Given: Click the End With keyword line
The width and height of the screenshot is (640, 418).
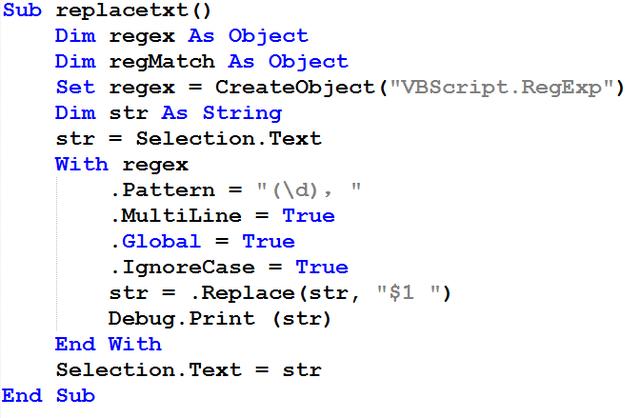Looking at the screenshot, I should click(108, 344).
